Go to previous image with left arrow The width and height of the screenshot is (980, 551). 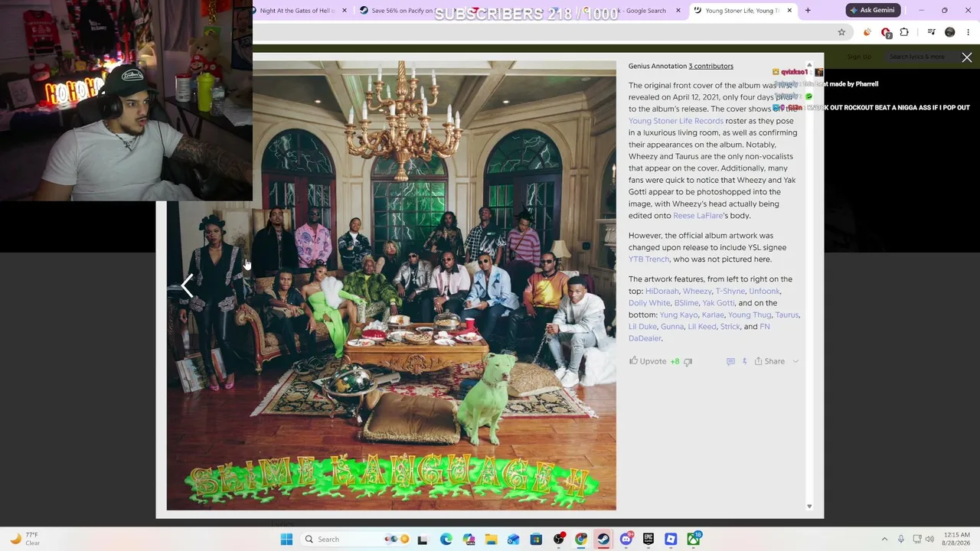[187, 285]
